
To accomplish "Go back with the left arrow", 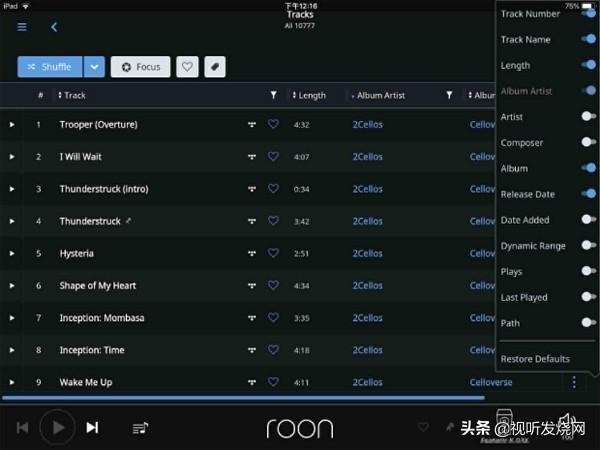I will click(x=54, y=27).
